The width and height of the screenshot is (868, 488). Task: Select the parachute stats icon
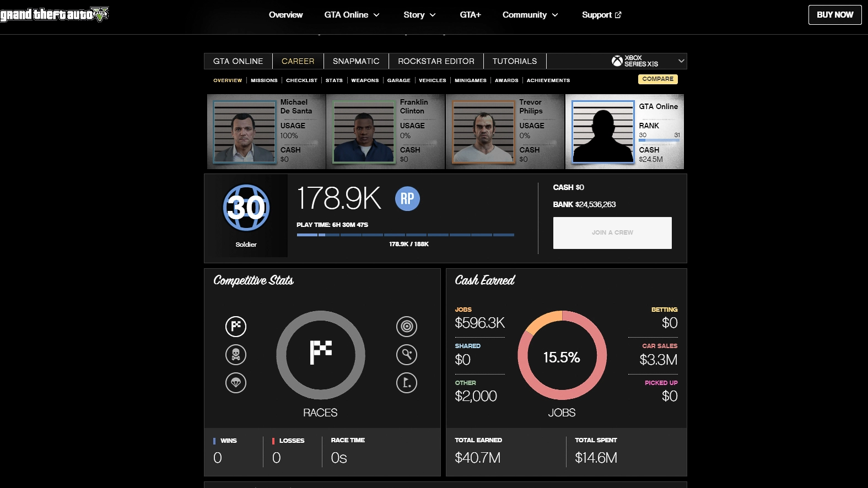[236, 382]
